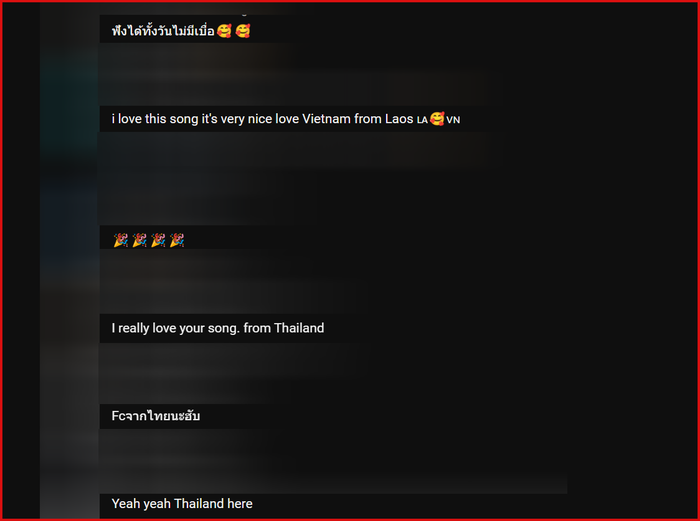
Task: Click the first smiling-hearts emoji in the Thai comment
Action: pos(224,31)
